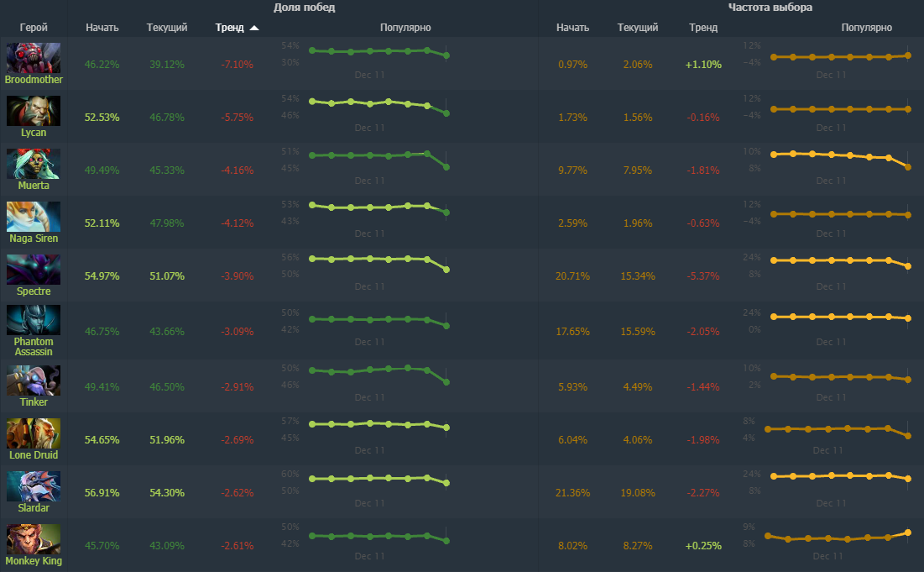This screenshot has height=572, width=924.
Task: Select Broodmother pick trend +1.10%
Action: (703, 65)
